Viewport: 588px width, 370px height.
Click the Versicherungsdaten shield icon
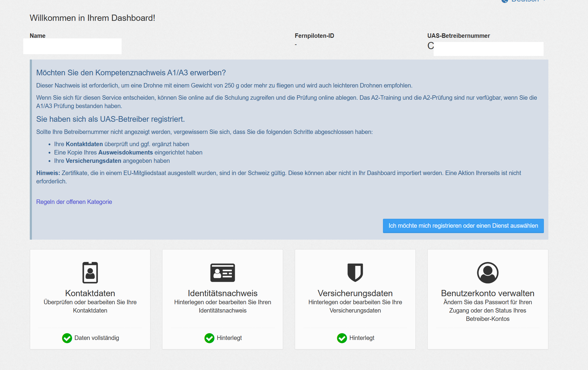[x=355, y=272]
